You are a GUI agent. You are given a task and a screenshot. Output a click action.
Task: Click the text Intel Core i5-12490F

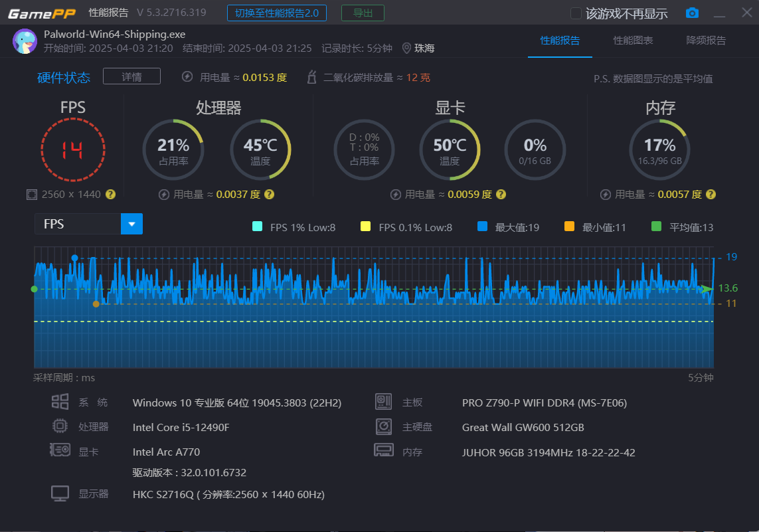click(181, 428)
